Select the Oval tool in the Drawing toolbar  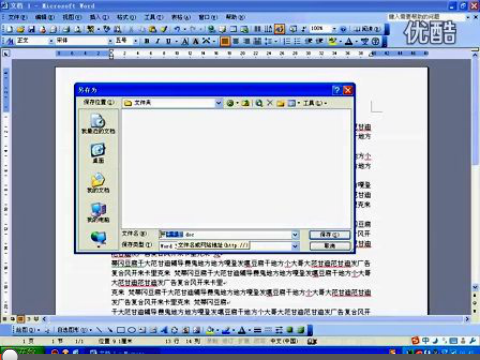coord(132,330)
